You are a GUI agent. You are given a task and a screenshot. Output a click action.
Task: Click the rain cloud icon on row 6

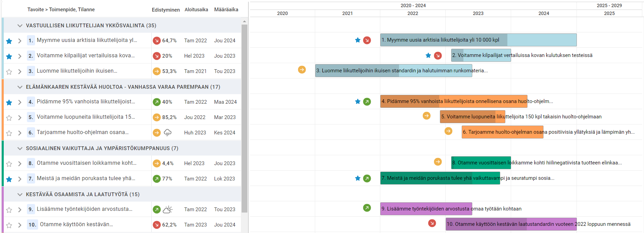coord(168,133)
